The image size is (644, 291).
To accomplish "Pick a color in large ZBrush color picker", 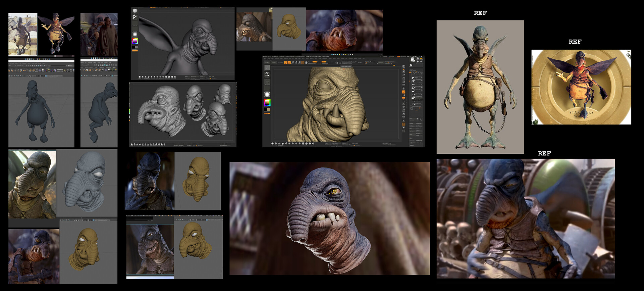I will 267,102.
